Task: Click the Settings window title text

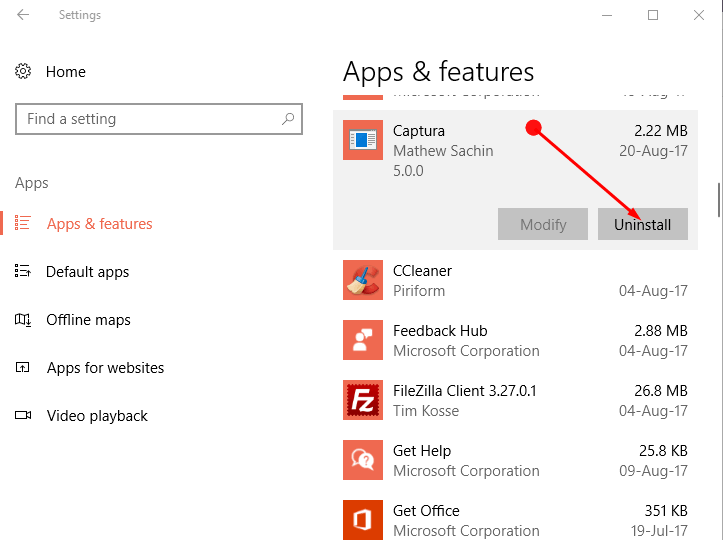Action: pos(80,15)
